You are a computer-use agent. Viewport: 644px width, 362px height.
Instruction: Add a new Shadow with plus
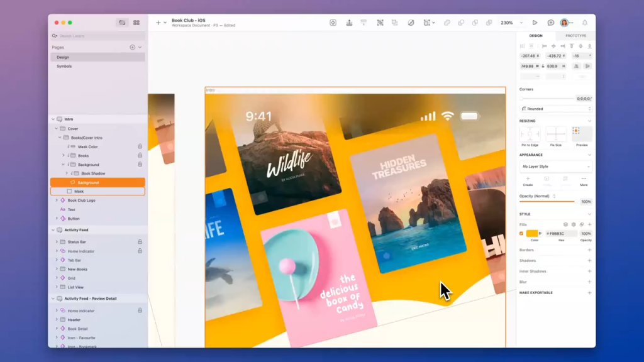pyautogui.click(x=589, y=261)
